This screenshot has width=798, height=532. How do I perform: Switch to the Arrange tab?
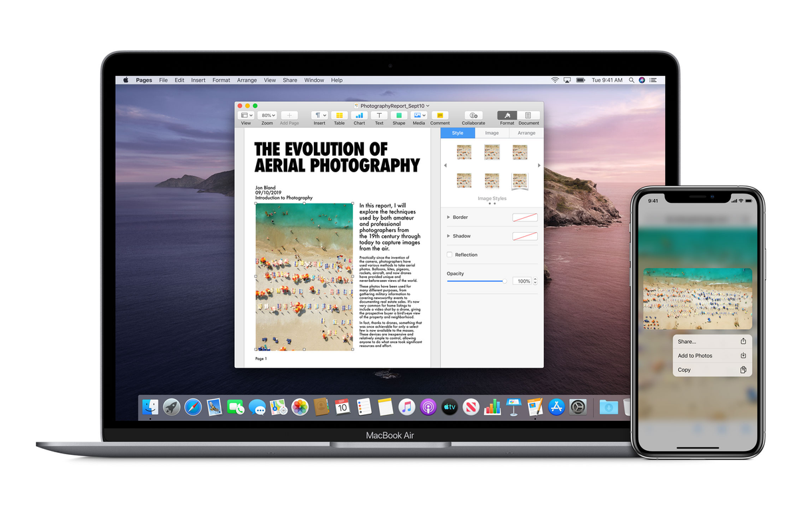pos(526,133)
